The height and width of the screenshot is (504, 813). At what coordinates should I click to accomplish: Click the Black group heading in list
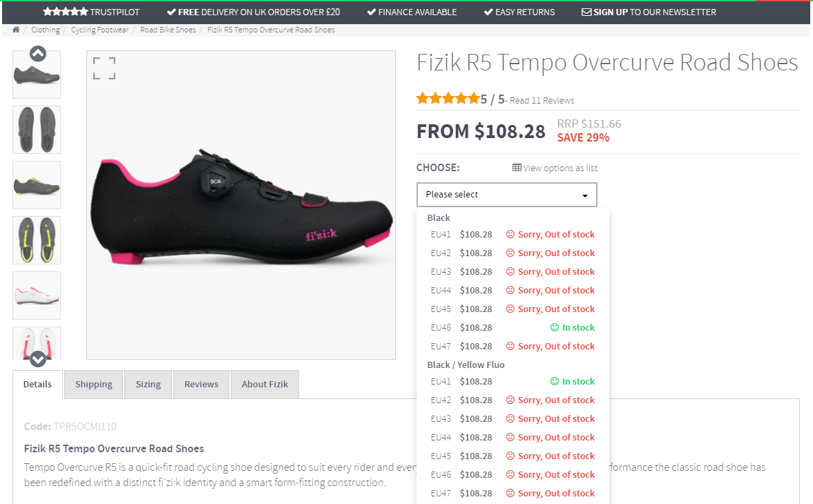[439, 217]
